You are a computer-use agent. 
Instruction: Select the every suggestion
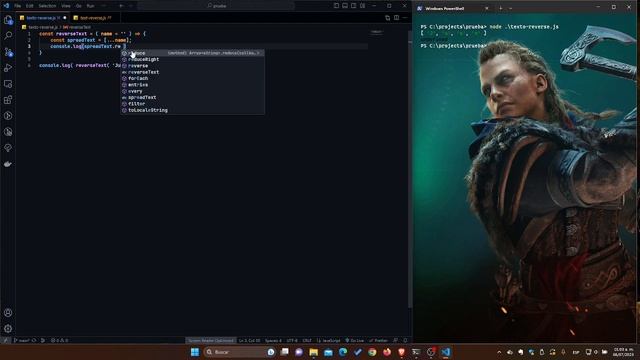192,91
